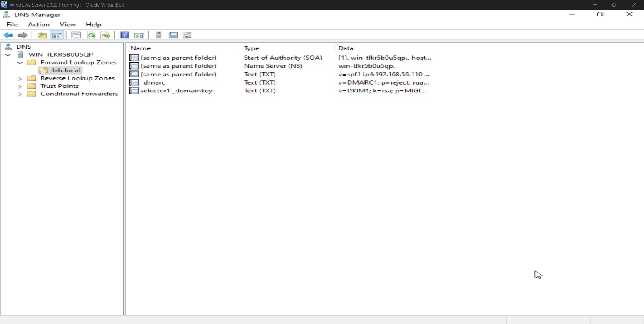This screenshot has height=324, width=644.
Task: Select the DNS root label
Action: 24,47
